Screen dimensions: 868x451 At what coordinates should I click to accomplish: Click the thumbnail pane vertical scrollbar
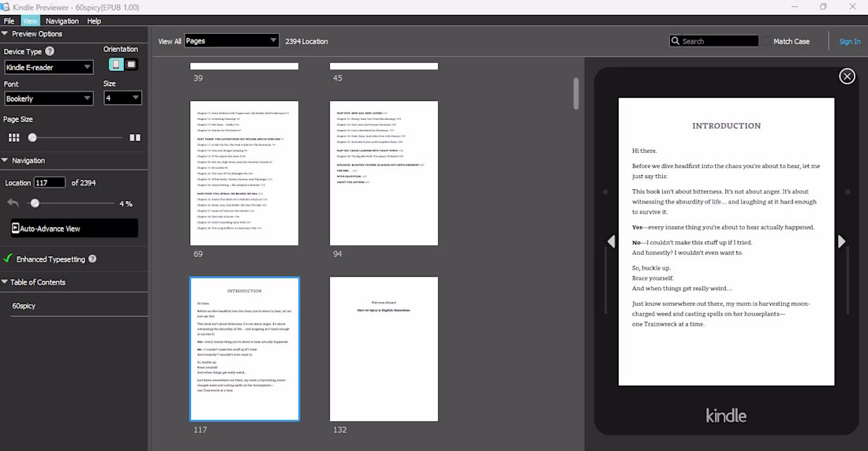[576, 93]
